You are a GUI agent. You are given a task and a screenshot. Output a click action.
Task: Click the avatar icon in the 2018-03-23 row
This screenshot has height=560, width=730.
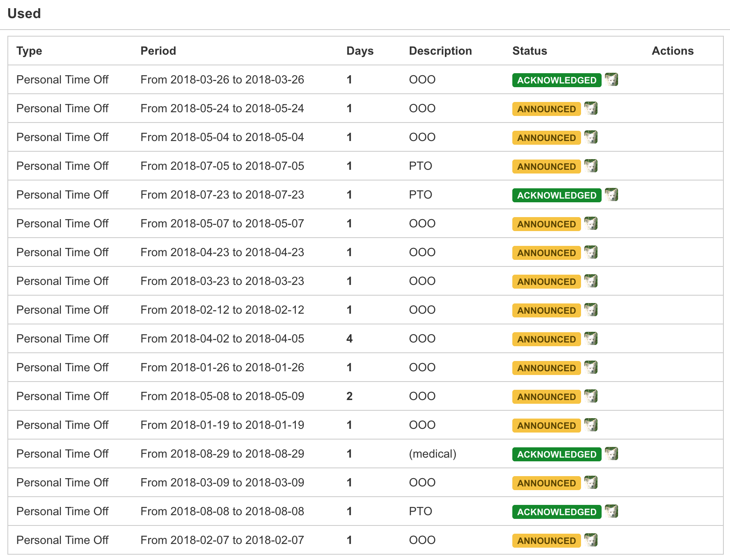(x=591, y=281)
